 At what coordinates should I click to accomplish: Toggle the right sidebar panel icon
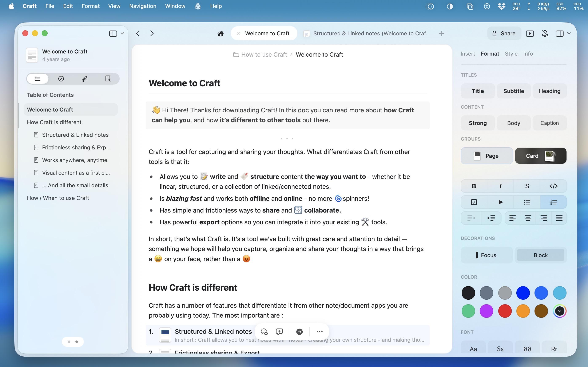560,33
